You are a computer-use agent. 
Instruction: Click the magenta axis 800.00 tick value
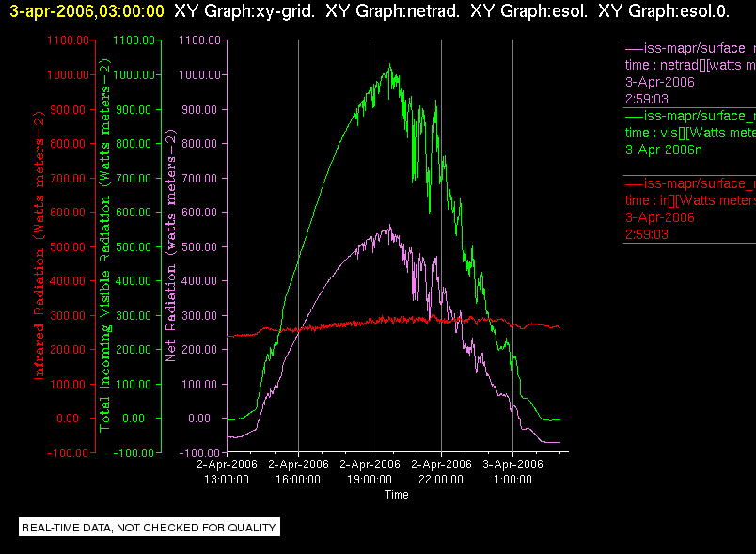pyautogui.click(x=199, y=144)
